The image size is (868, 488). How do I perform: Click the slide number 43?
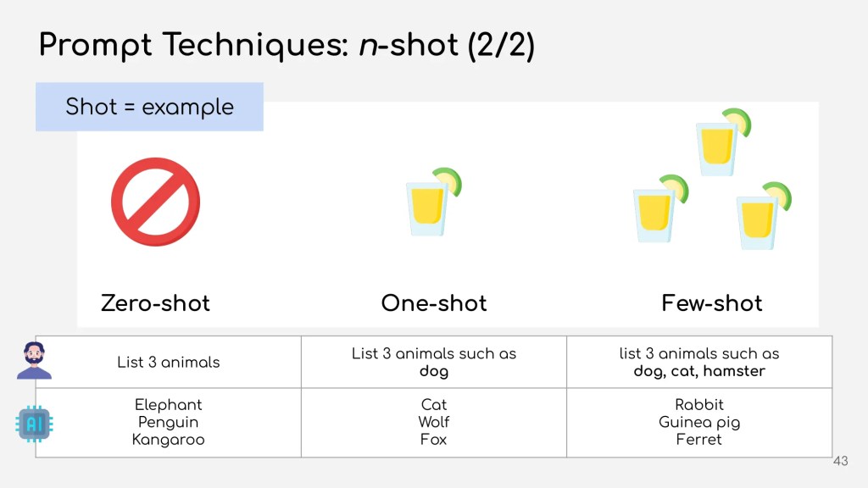click(841, 462)
